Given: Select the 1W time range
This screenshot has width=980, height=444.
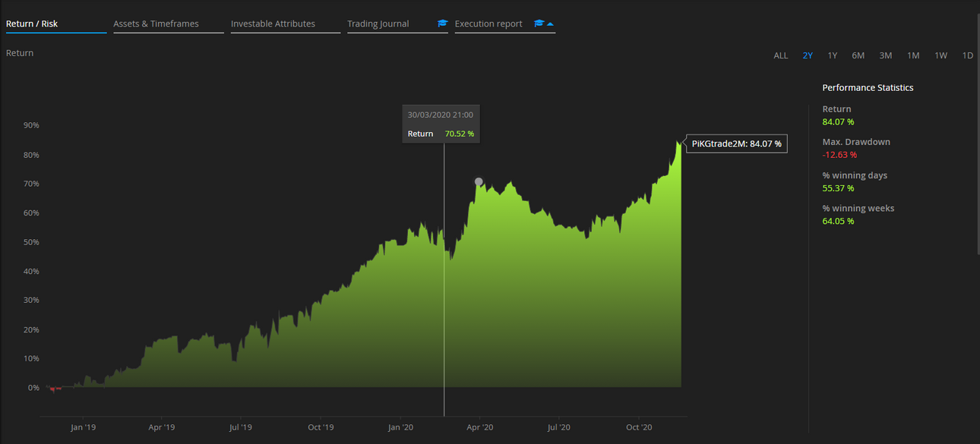Looking at the screenshot, I should pos(940,55).
